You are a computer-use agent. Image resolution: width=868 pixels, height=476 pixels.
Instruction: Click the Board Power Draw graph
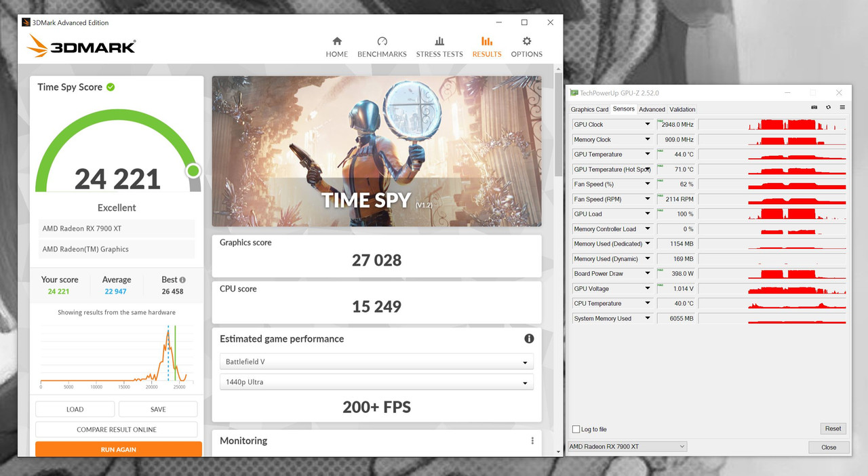coord(772,274)
